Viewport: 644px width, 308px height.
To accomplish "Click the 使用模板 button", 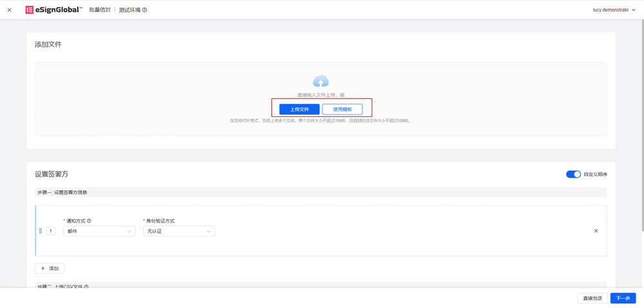I will (342, 109).
